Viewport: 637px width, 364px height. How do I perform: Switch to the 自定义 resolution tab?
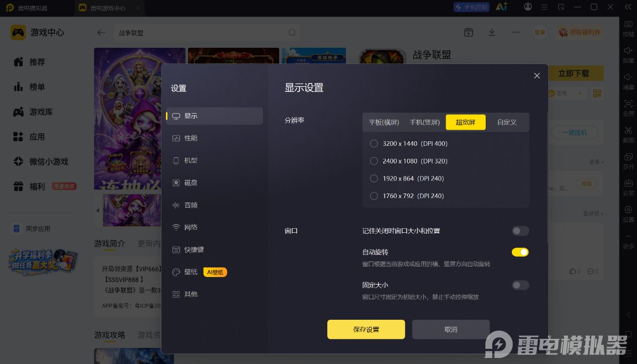click(507, 122)
